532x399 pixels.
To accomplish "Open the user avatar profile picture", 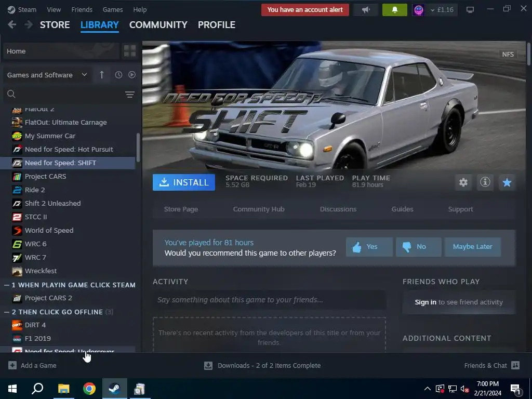I will point(419,10).
